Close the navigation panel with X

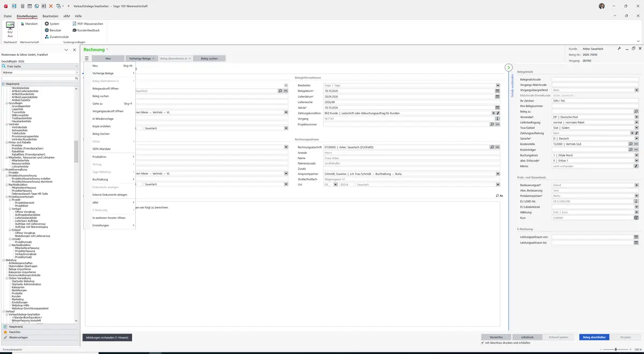tap(75, 50)
